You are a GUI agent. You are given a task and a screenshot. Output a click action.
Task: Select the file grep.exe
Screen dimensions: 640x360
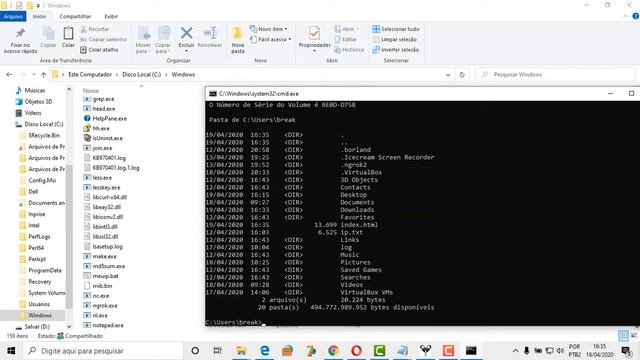(x=103, y=99)
